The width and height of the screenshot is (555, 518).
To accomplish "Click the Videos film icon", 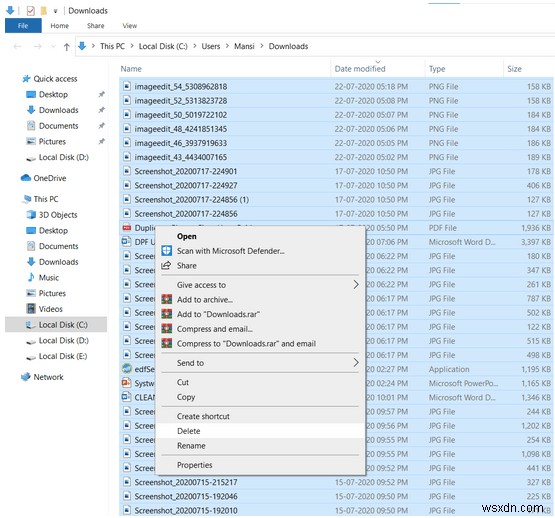I will [31, 308].
